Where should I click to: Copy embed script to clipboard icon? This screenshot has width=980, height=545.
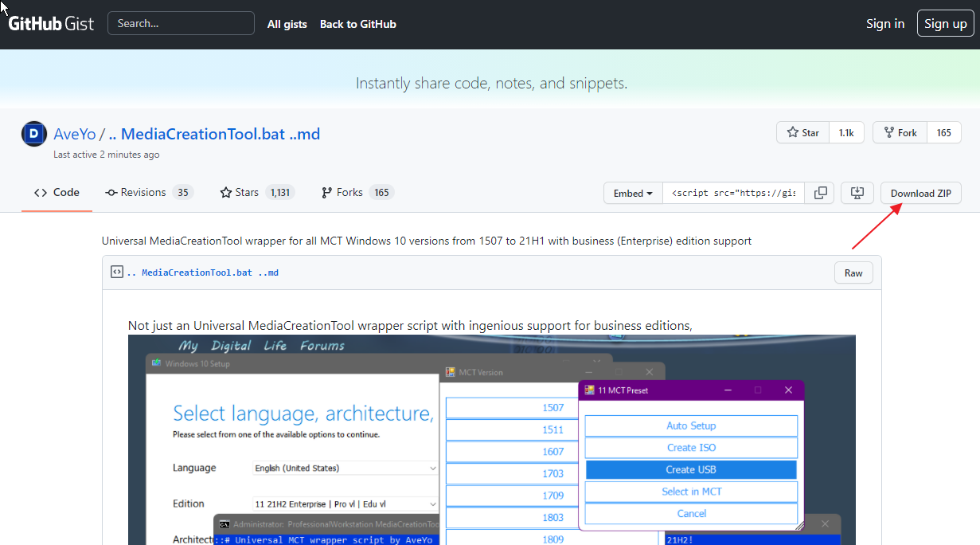tap(820, 193)
